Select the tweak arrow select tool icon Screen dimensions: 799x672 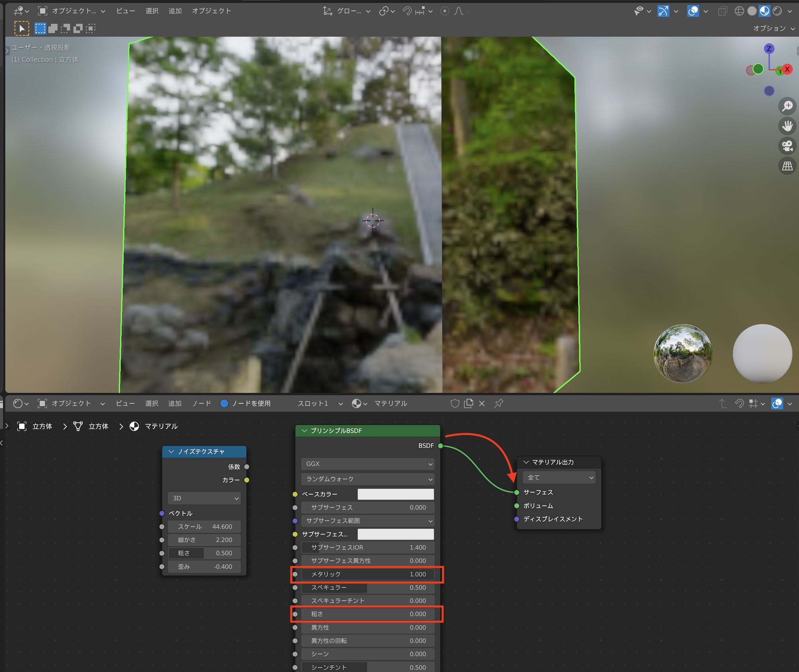pyautogui.click(x=22, y=28)
